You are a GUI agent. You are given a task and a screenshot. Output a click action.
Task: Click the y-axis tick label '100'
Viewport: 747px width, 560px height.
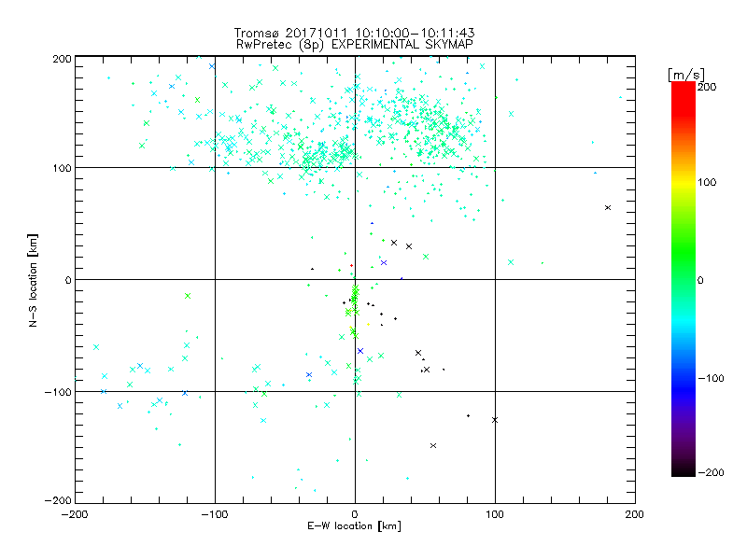(x=62, y=168)
